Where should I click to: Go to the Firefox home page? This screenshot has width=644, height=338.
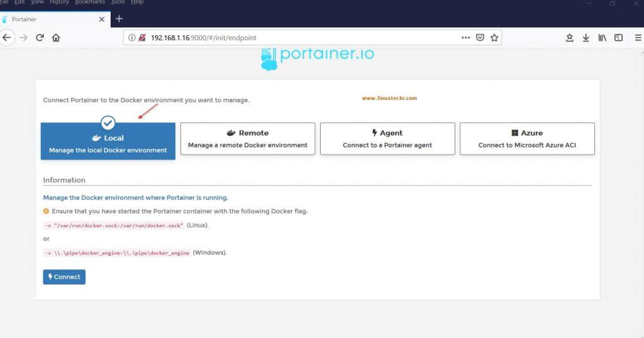[56, 38]
